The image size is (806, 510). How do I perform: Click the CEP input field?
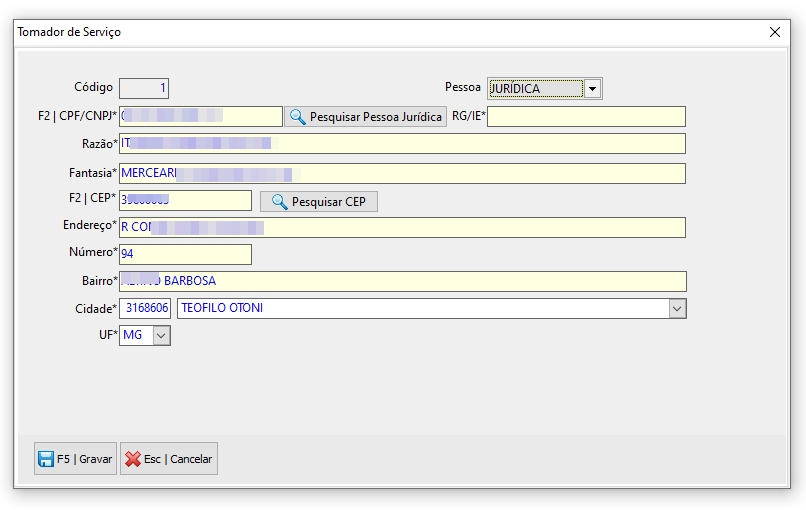tap(185, 201)
